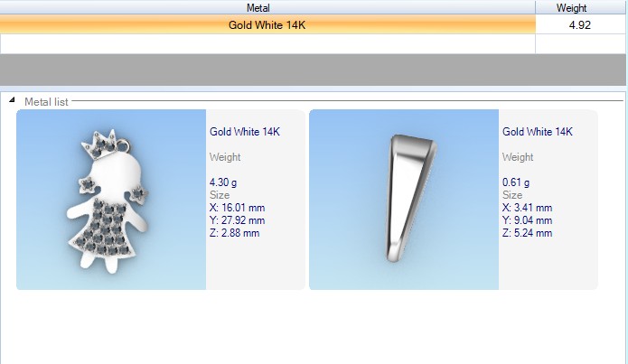The image size is (628, 364).
Task: Click the Metal column header
Action: click(x=267, y=7)
